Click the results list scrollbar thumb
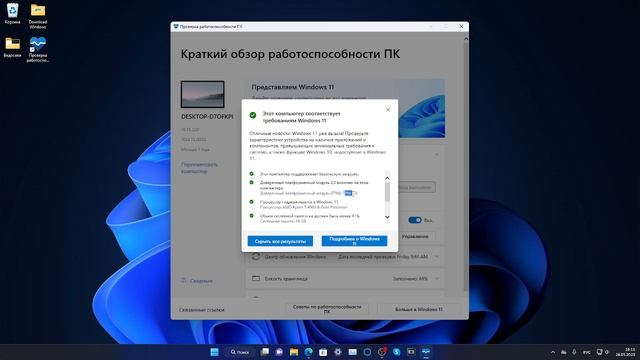 click(387, 192)
